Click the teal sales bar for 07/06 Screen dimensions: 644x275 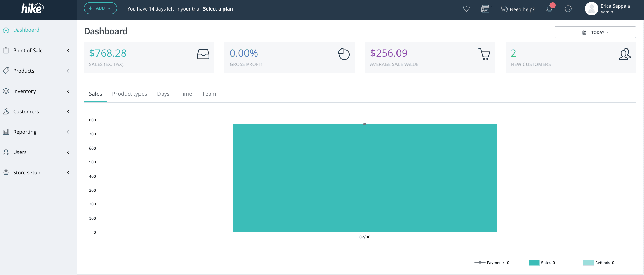point(365,178)
